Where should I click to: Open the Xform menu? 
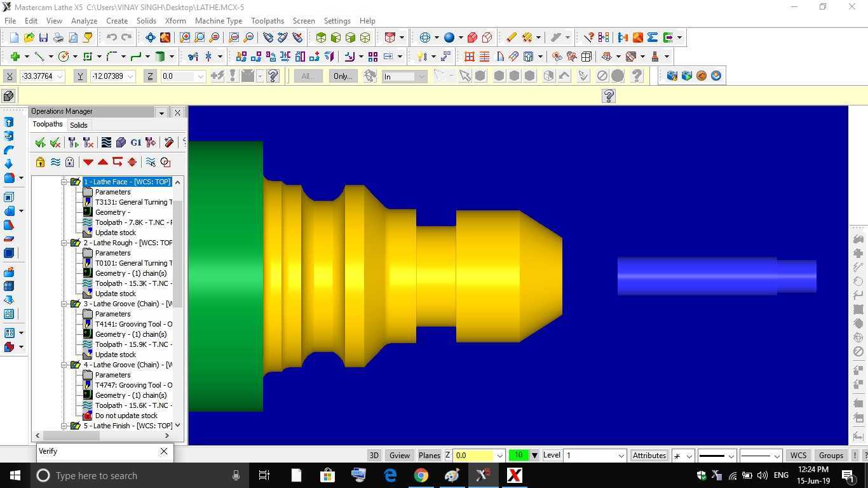[175, 20]
